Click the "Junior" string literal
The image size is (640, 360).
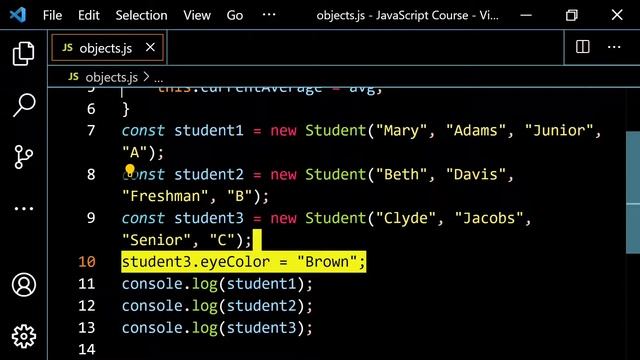559,131
